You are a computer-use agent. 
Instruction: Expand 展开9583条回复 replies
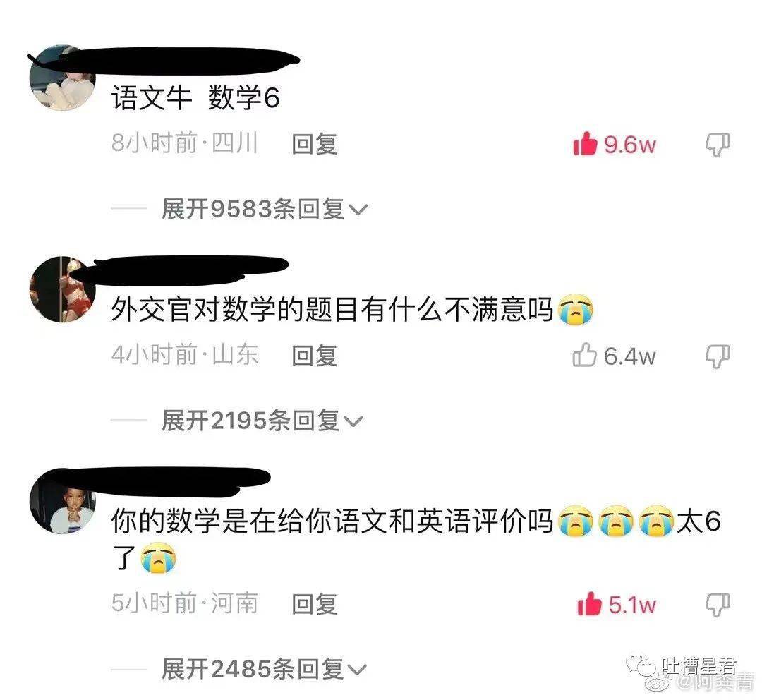coord(265,209)
